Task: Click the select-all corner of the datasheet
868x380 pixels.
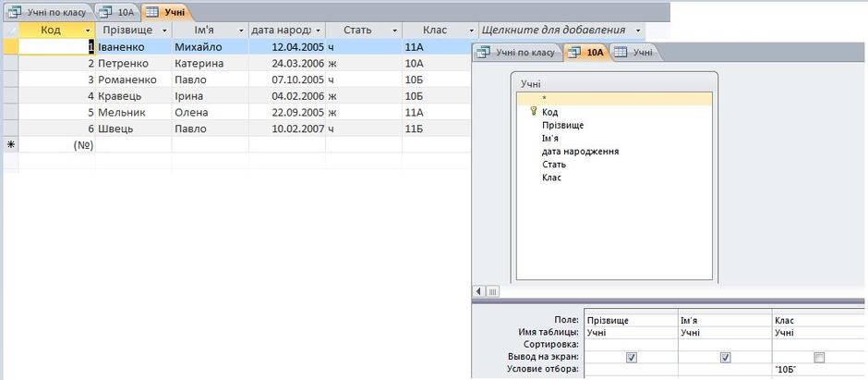Action: (x=10, y=30)
